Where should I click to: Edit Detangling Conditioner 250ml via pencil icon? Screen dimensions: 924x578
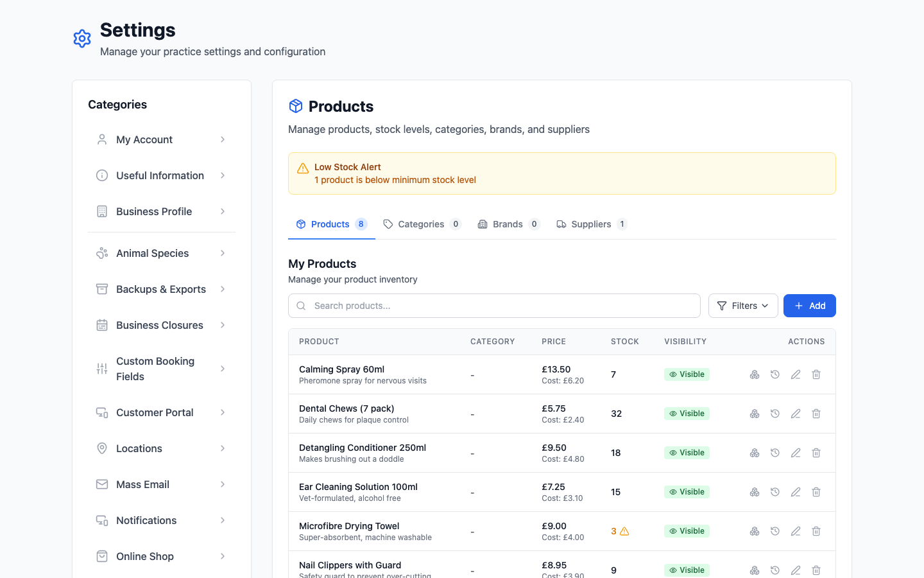pos(796,453)
